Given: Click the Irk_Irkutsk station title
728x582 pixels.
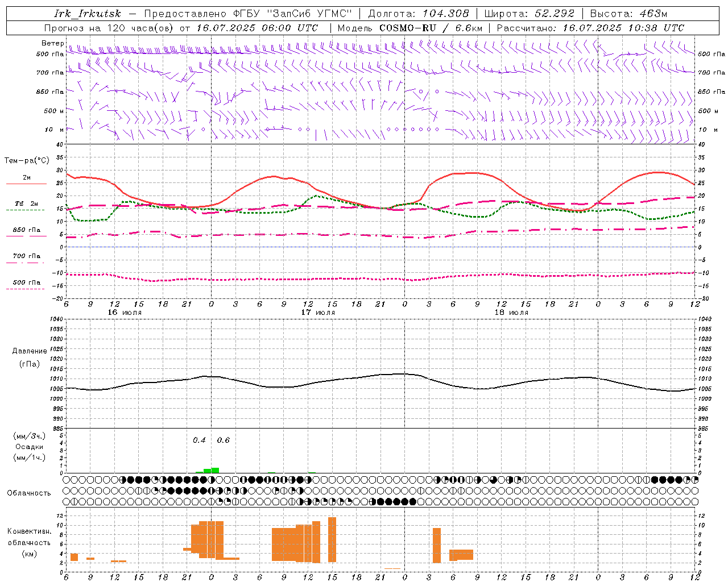Looking at the screenshot, I should click(88, 14).
